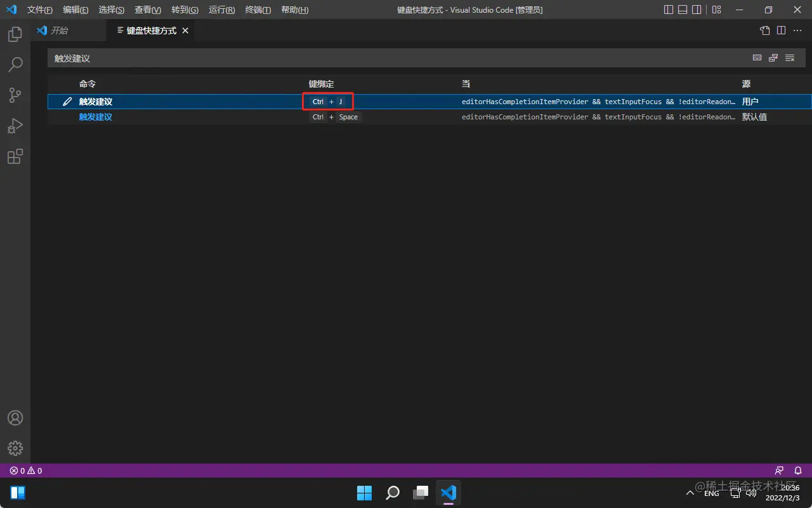
Task: Open the Manage gear menu
Action: pyautogui.click(x=15, y=448)
